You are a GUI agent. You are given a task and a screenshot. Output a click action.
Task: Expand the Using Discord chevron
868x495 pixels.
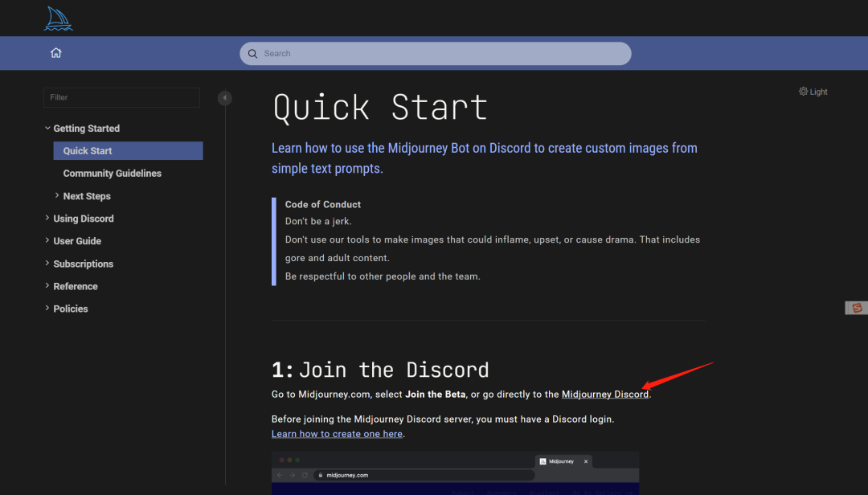click(x=47, y=218)
